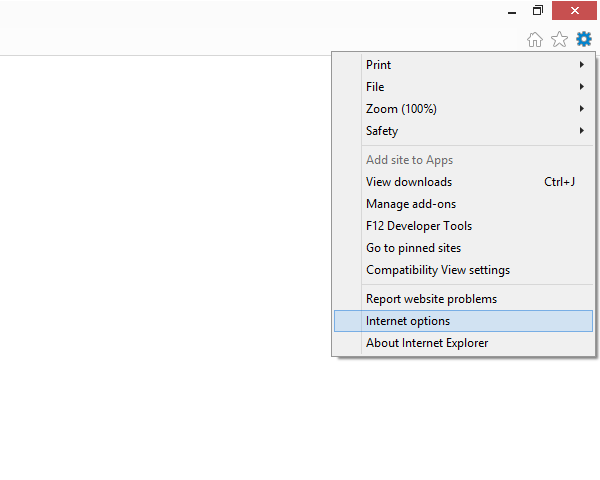Launch F12 Developer Tools
The width and height of the screenshot is (600, 480).
tap(419, 226)
